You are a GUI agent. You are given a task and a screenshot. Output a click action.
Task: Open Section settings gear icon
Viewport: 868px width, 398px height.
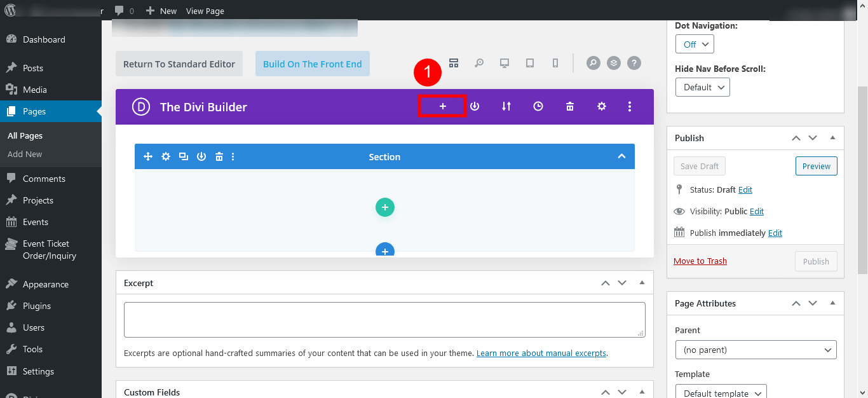[166, 156]
